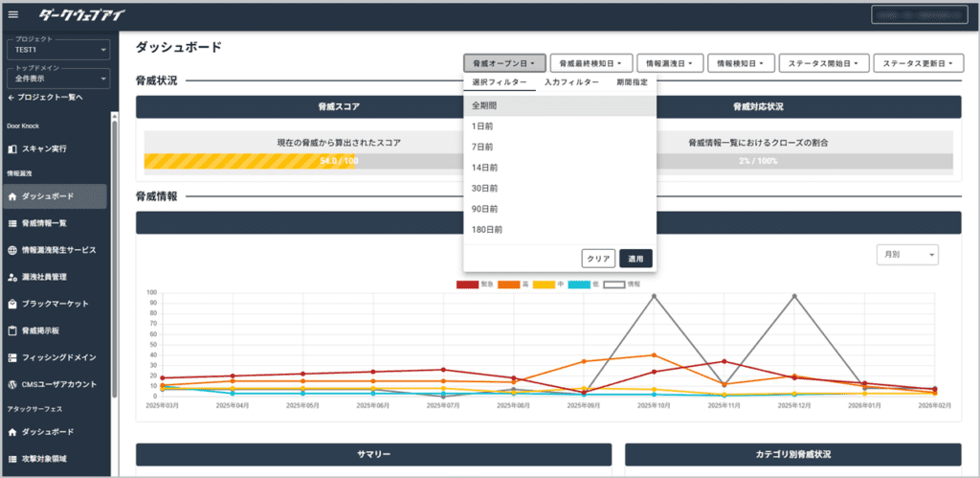
Task: Click the サマリー panel header
Action: tap(374, 455)
